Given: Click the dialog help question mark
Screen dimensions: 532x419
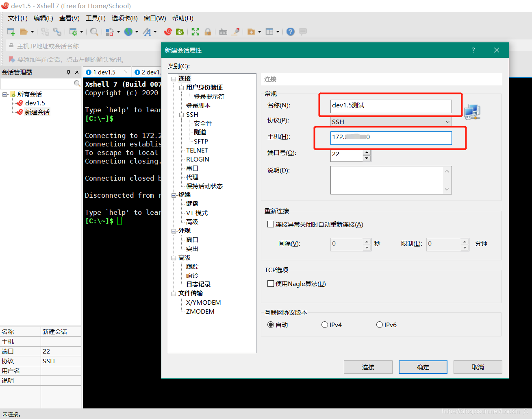Looking at the screenshot, I should click(473, 50).
